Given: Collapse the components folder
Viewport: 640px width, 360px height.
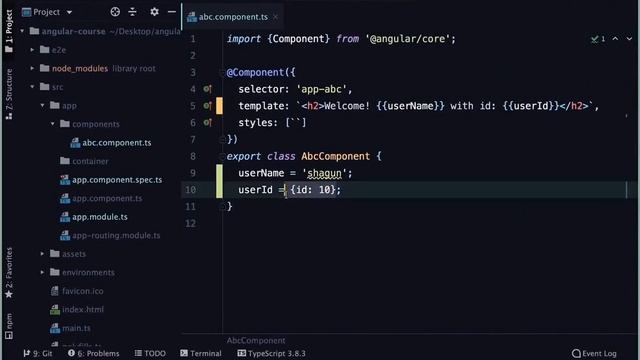Looking at the screenshot, I should (53, 124).
